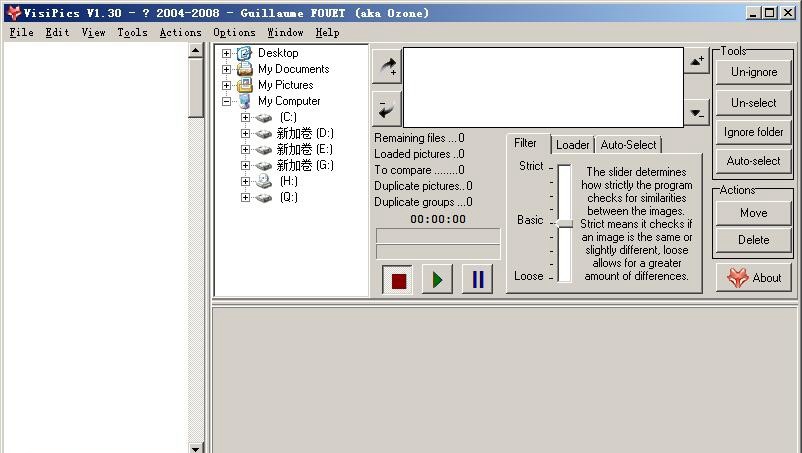
Task: Open the Tools menu
Action: [x=132, y=32]
